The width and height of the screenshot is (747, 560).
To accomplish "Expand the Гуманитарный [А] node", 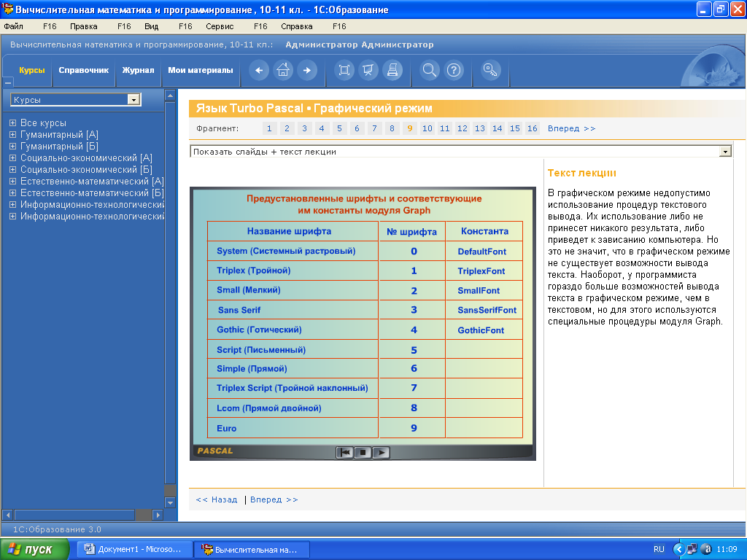I will click(13, 134).
